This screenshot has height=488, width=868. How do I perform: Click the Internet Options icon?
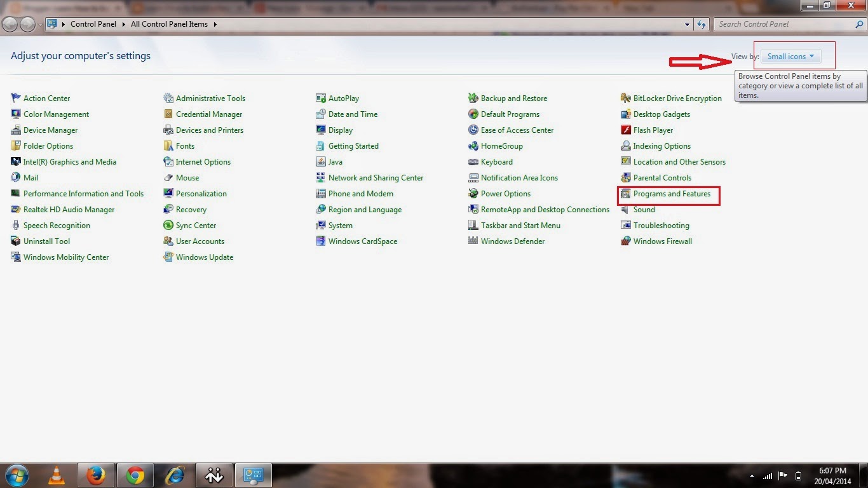168,161
